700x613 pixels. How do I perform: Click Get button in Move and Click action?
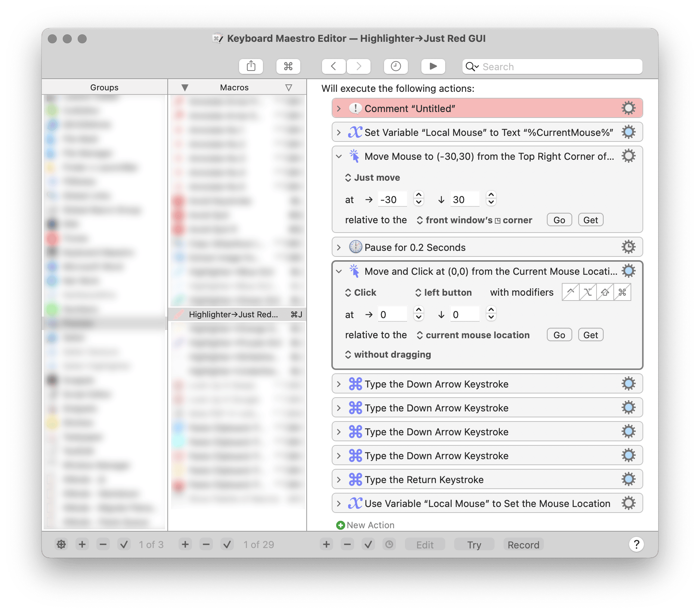point(591,335)
